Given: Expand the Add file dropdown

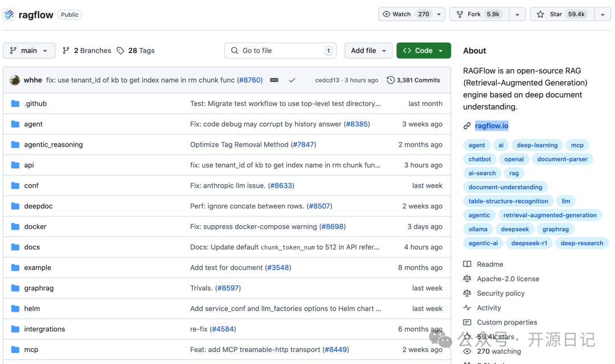Looking at the screenshot, I should click(368, 51).
